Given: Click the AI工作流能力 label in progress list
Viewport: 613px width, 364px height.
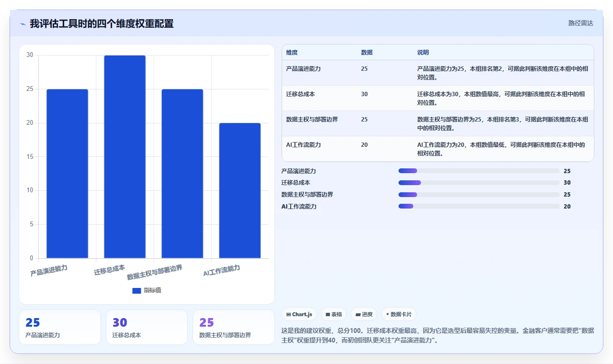Looking at the screenshot, I should tap(299, 207).
